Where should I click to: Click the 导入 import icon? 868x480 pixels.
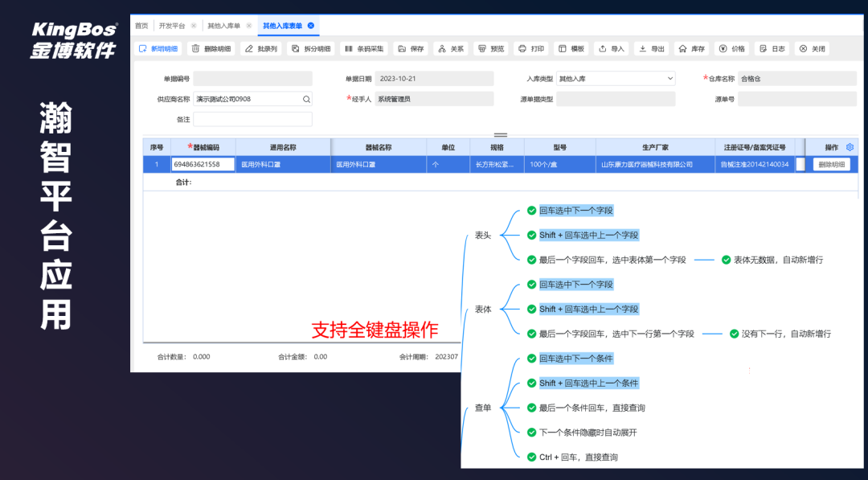pyautogui.click(x=602, y=49)
